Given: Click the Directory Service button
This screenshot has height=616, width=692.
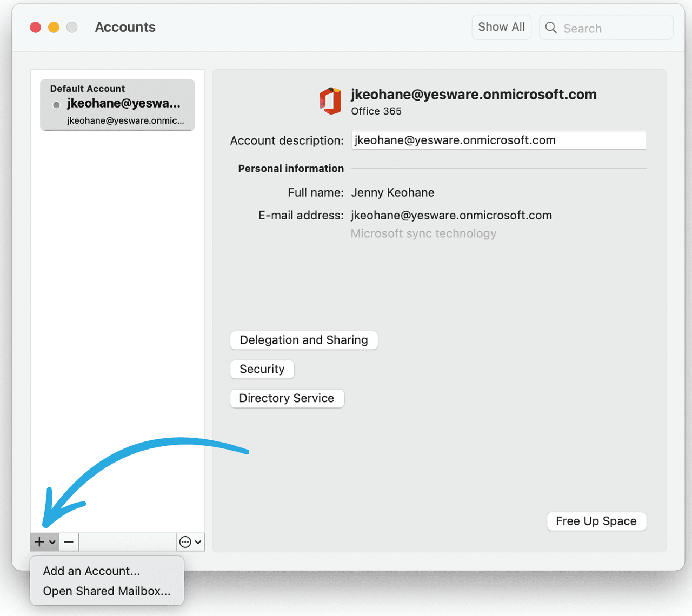Looking at the screenshot, I should 287,398.
